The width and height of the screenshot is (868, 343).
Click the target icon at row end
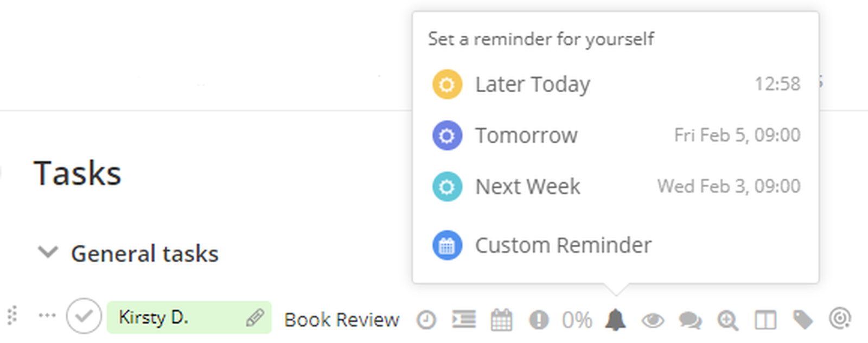[x=840, y=319]
